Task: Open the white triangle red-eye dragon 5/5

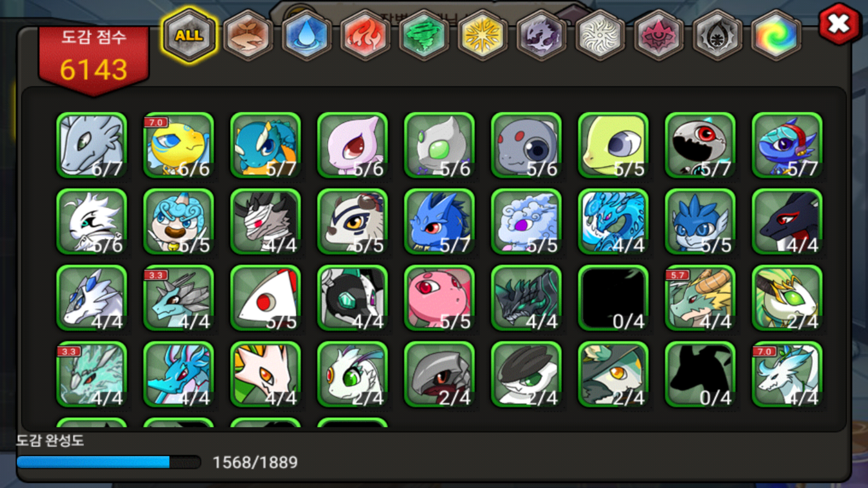Action: click(x=265, y=298)
